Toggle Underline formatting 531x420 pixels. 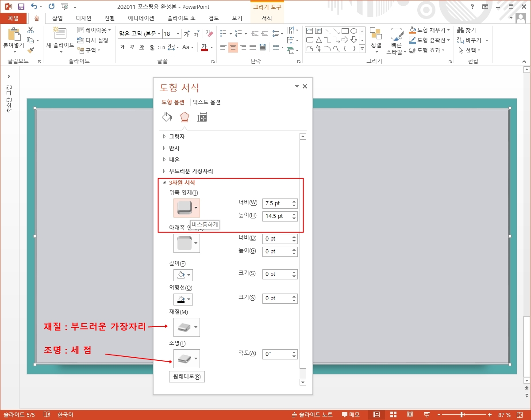(x=142, y=47)
